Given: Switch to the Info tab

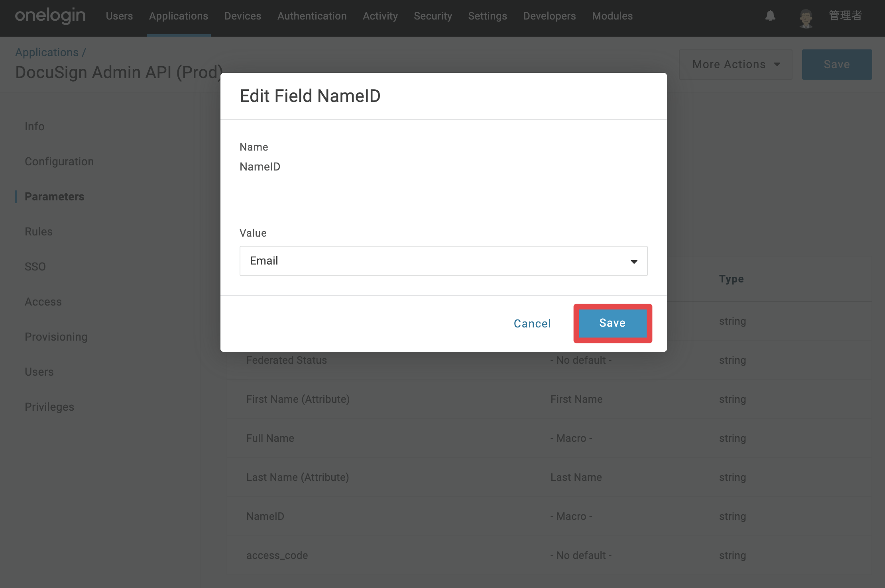Looking at the screenshot, I should pyautogui.click(x=35, y=126).
